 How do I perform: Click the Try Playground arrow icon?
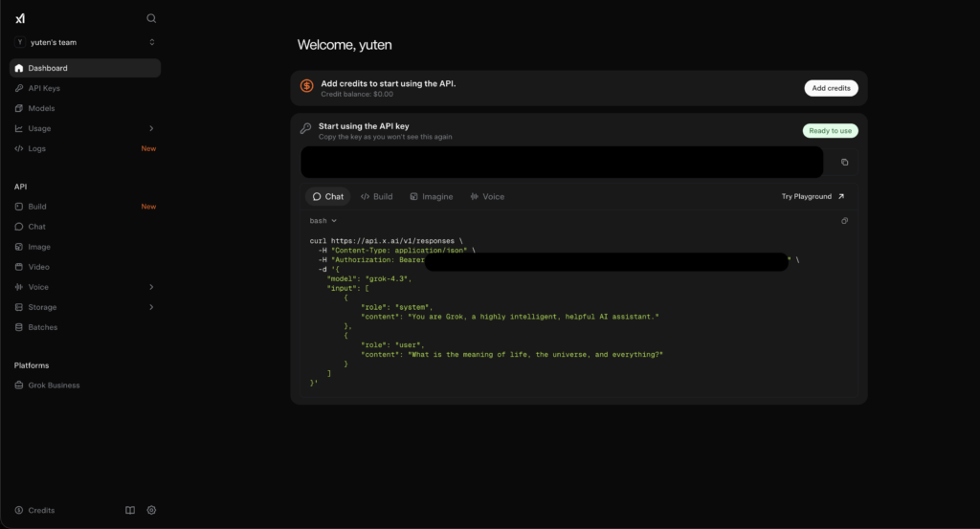coord(840,197)
